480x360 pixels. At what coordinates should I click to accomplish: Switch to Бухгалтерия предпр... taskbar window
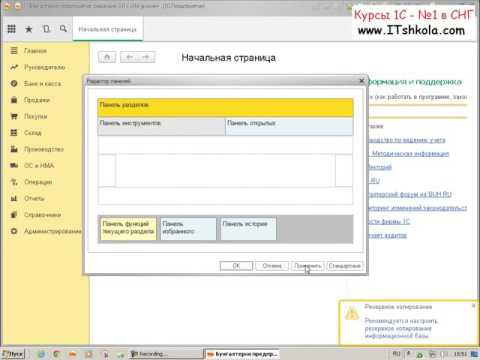click(x=242, y=354)
